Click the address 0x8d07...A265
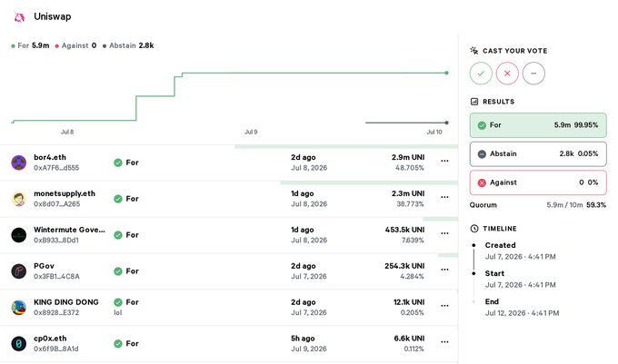Image resolution: width=618 pixels, height=364 pixels. (56, 204)
